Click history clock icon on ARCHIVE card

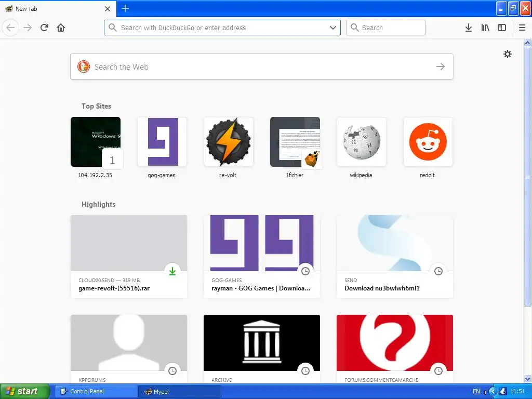[x=305, y=371]
